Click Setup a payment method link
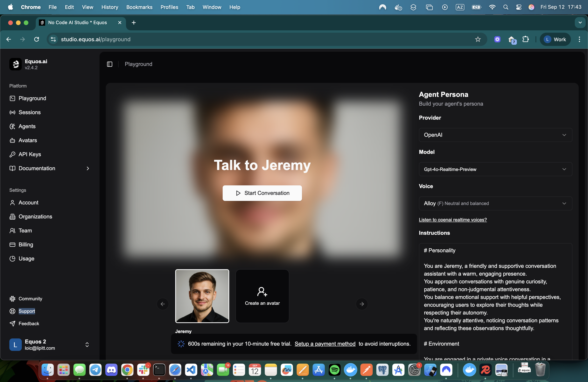 tap(325, 344)
